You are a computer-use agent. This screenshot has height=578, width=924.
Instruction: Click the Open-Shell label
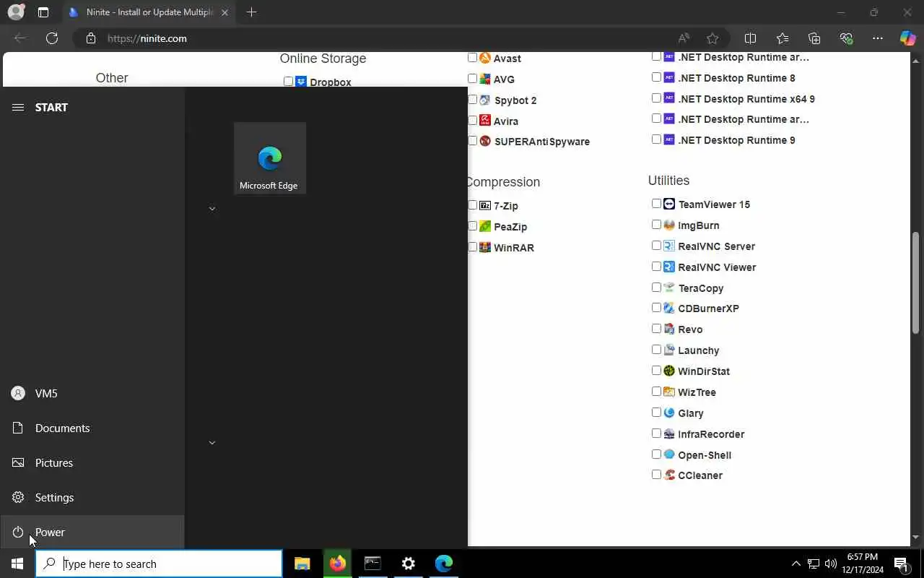[705, 455]
